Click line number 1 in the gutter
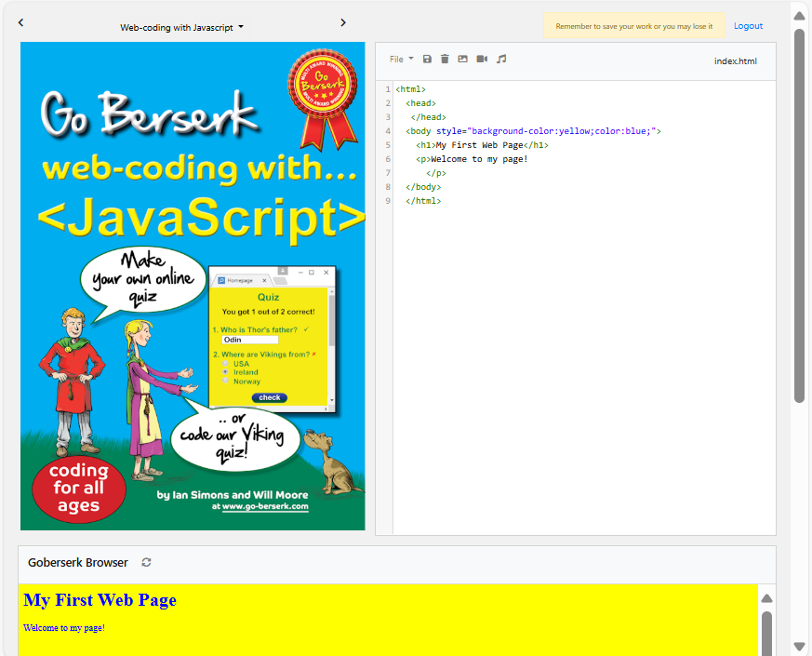 387,89
